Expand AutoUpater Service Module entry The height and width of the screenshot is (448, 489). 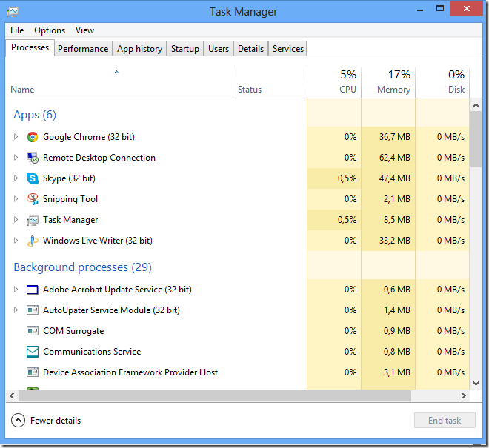[x=16, y=310]
